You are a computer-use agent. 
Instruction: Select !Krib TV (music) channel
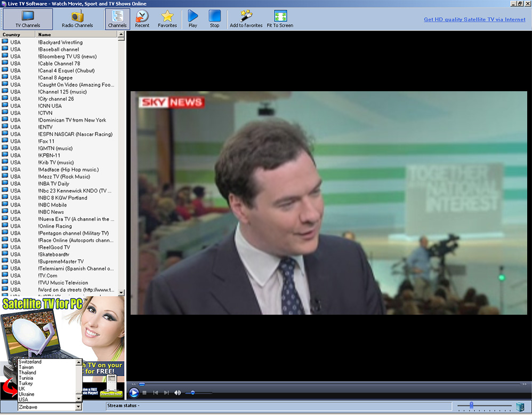pyautogui.click(x=56, y=162)
